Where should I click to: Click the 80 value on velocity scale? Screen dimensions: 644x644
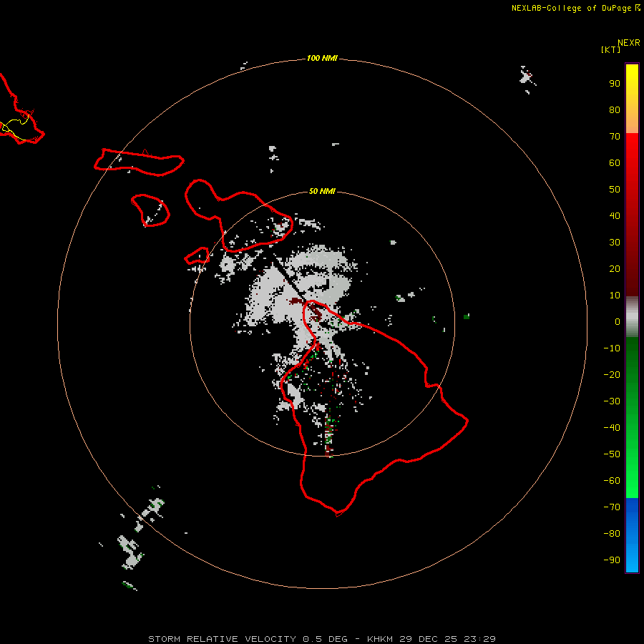pos(615,109)
